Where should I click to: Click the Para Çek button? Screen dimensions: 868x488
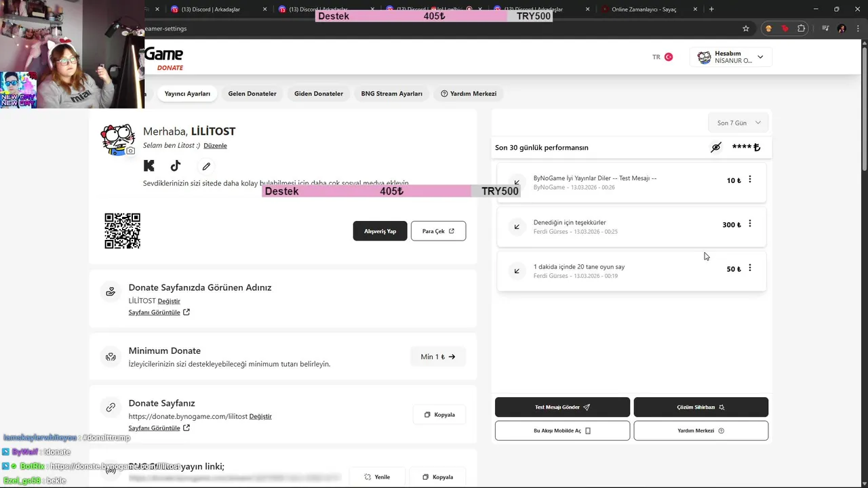(438, 231)
